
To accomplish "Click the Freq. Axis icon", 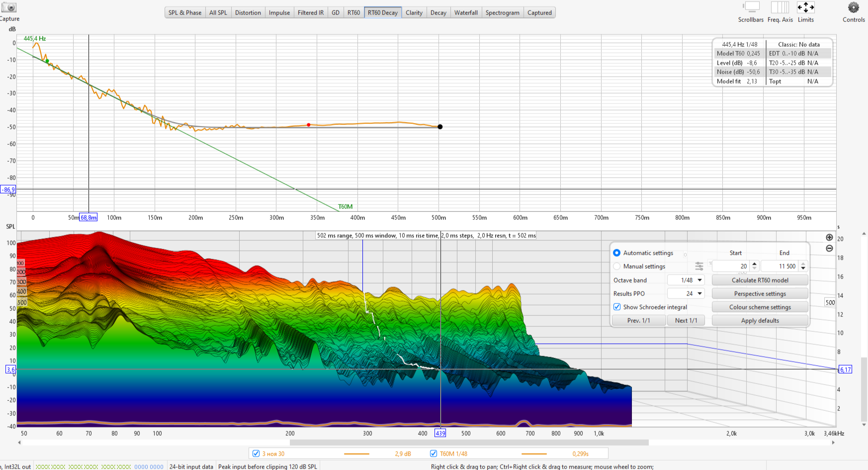I will [780, 7].
